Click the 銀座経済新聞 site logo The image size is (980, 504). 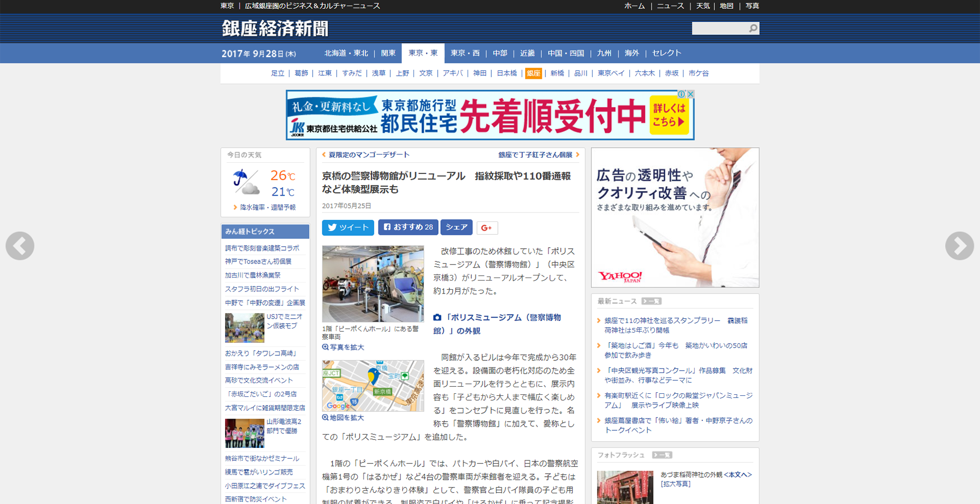(275, 28)
